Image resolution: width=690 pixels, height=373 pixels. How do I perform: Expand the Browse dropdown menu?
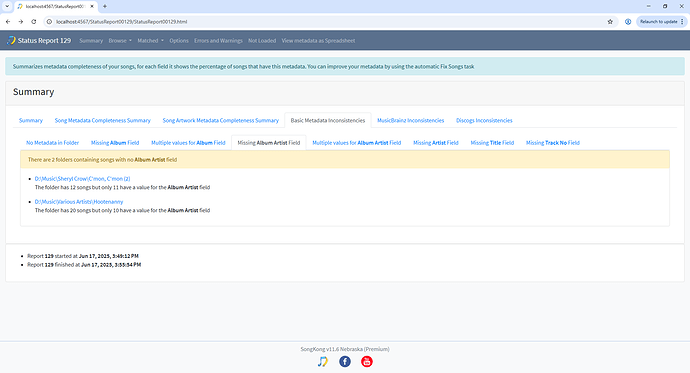120,40
